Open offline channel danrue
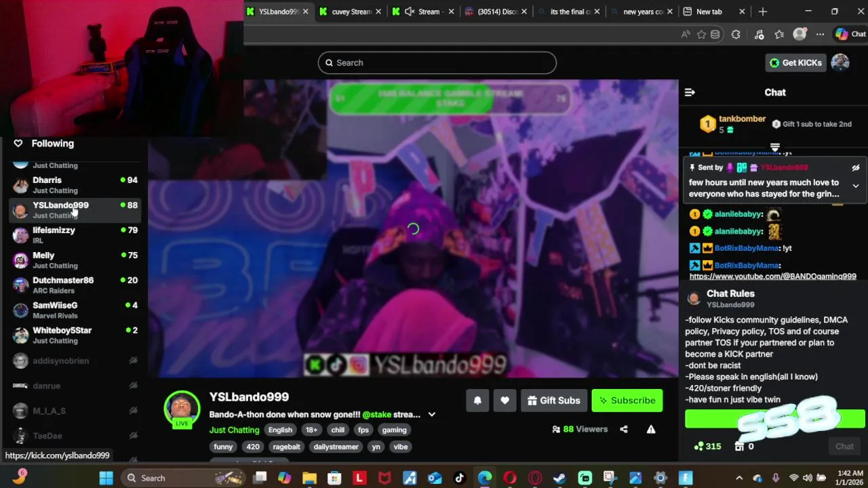 pos(75,386)
